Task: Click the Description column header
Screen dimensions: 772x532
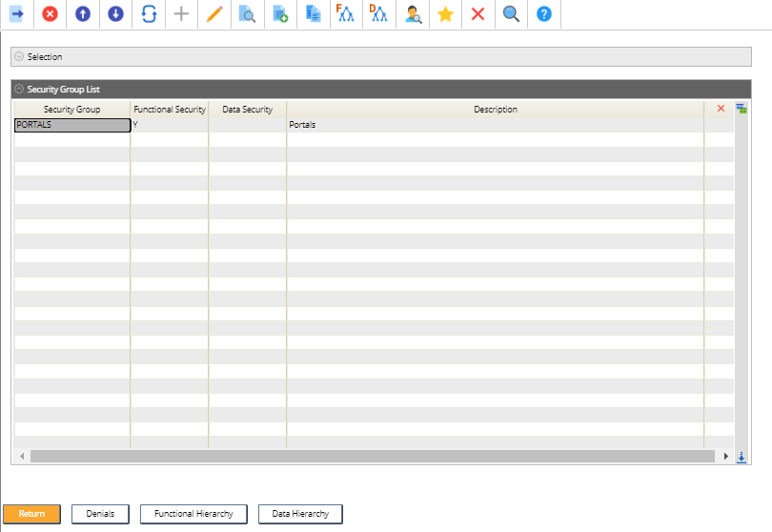Action: point(496,110)
